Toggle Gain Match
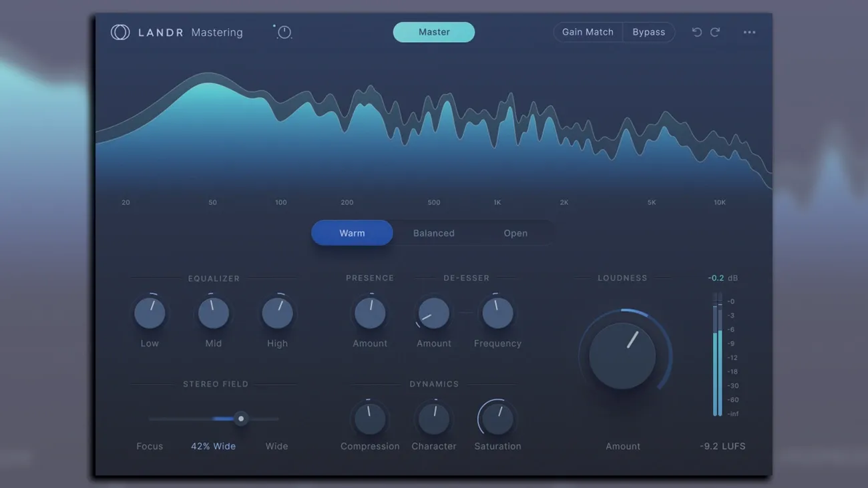Image resolution: width=868 pixels, height=488 pixels. click(x=588, y=32)
